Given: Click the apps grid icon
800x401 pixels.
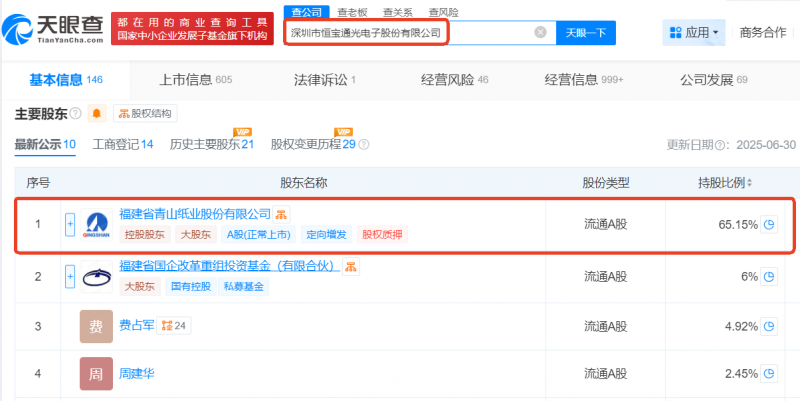Looking at the screenshot, I should (676, 33).
